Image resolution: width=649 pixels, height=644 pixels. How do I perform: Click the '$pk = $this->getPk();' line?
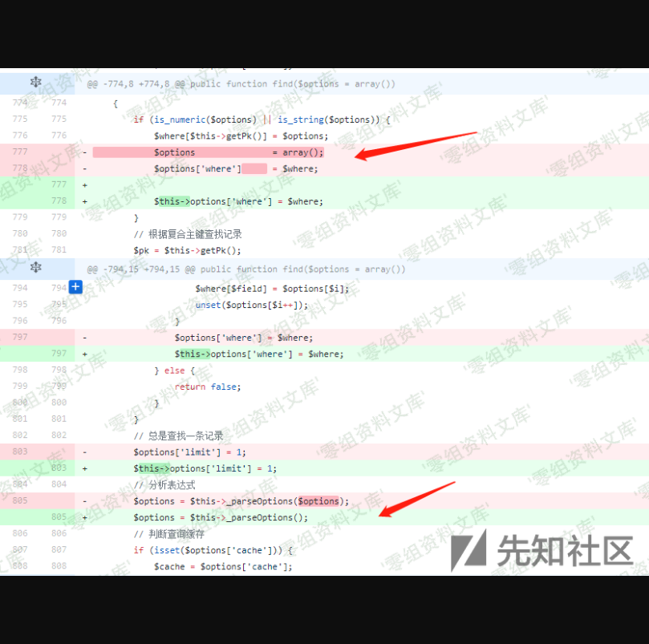coord(187,250)
